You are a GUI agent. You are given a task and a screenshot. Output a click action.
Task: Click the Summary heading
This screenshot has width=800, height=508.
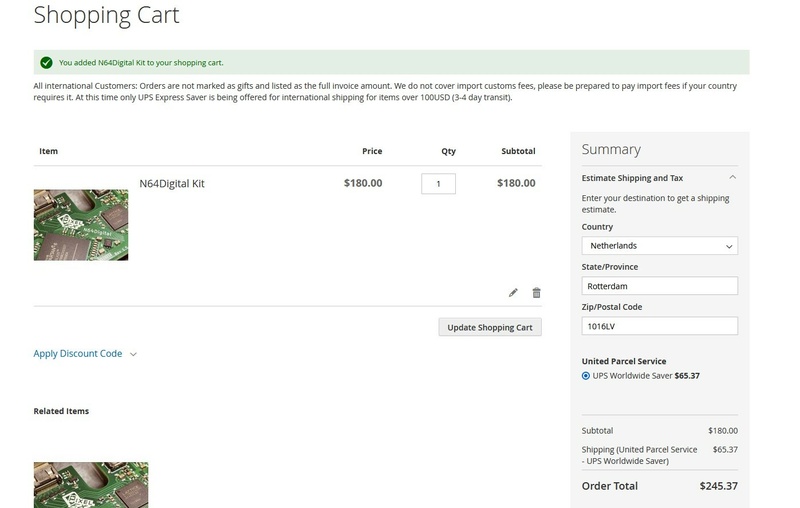611,149
